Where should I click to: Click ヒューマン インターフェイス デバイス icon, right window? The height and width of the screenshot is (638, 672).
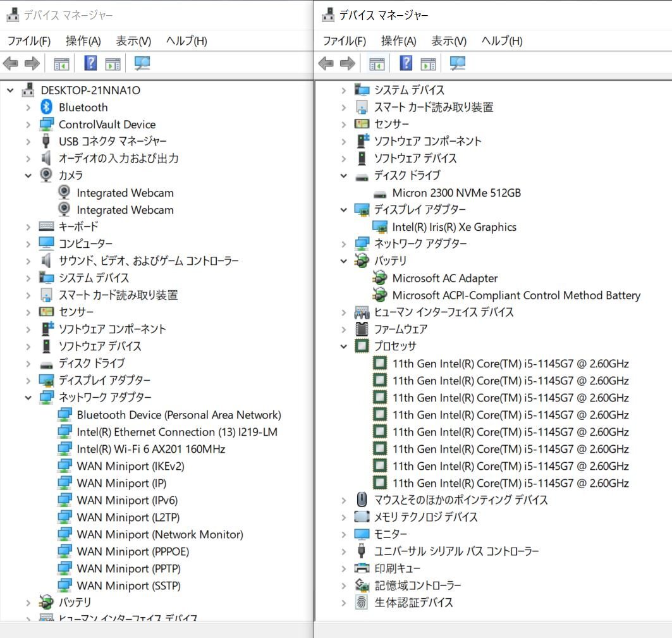(x=362, y=312)
